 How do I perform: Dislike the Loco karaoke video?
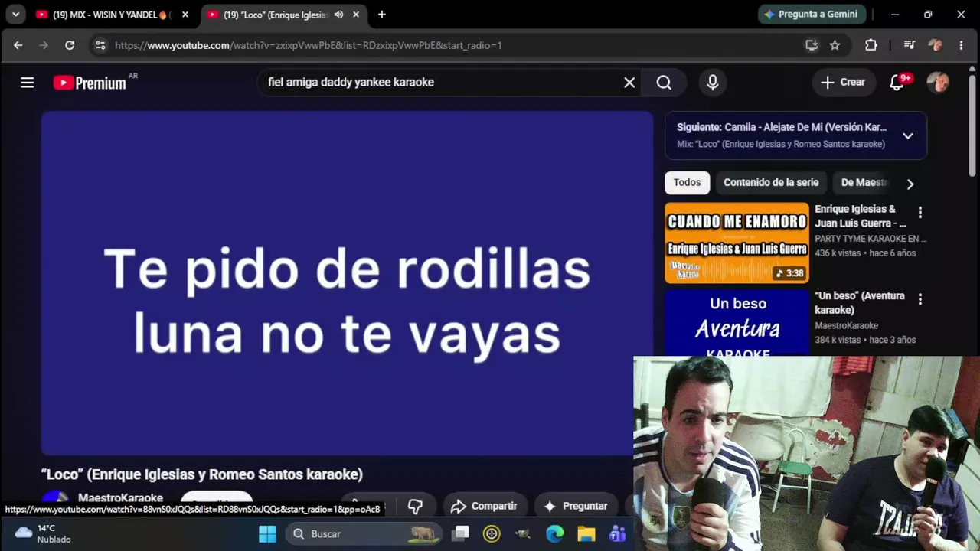(415, 506)
